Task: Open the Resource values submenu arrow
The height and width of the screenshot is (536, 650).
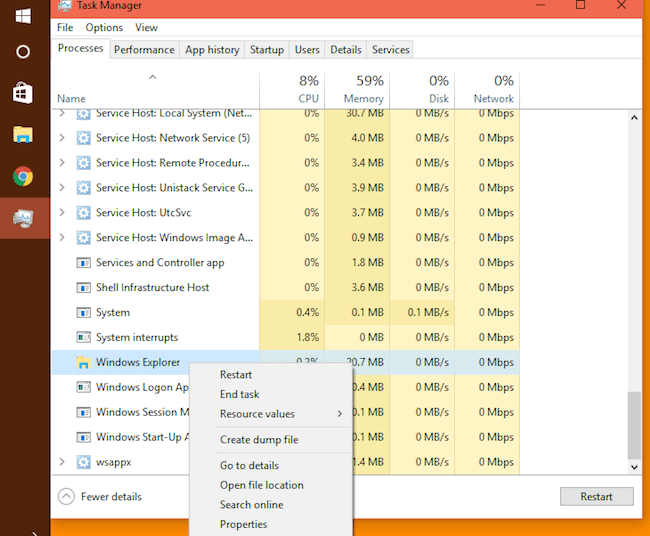Action: (x=340, y=414)
